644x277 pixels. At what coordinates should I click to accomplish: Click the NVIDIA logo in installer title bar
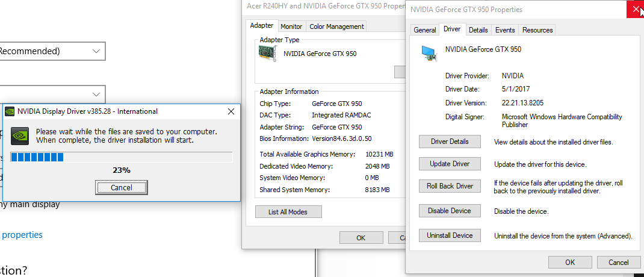[10, 111]
